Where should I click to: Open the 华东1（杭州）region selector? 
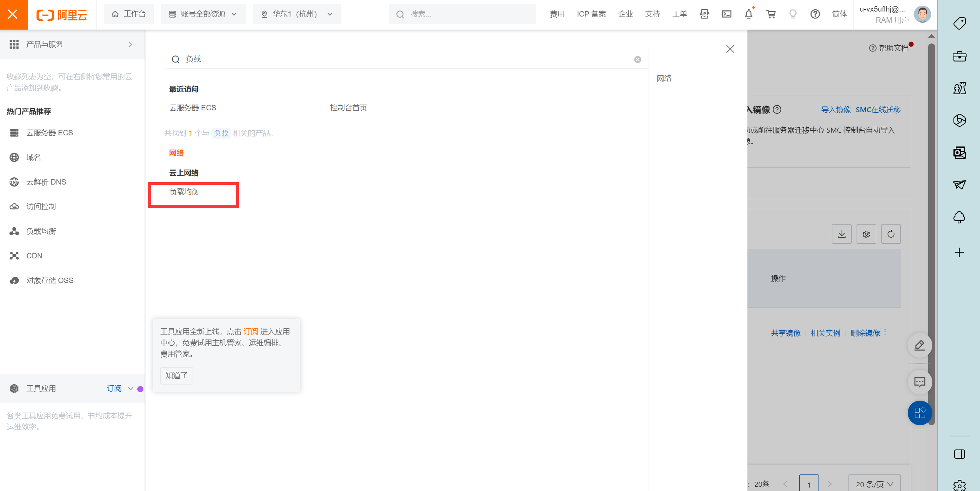[x=297, y=14]
